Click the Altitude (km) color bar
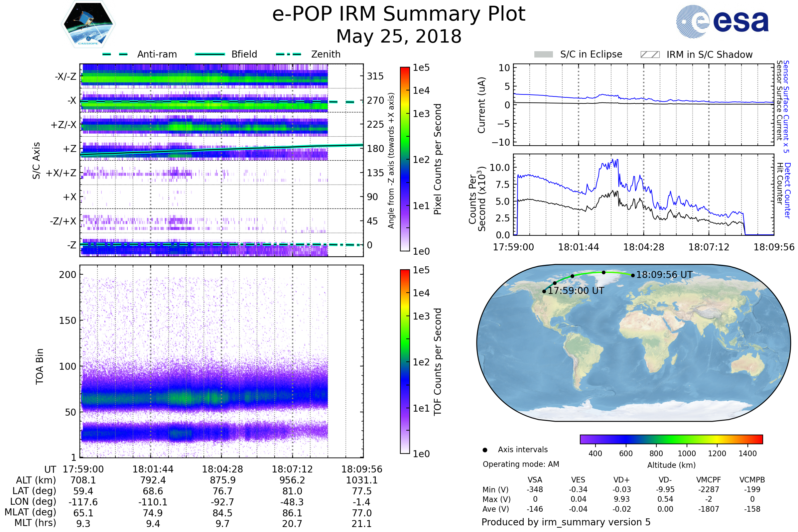798x532 pixels. pos(671,439)
